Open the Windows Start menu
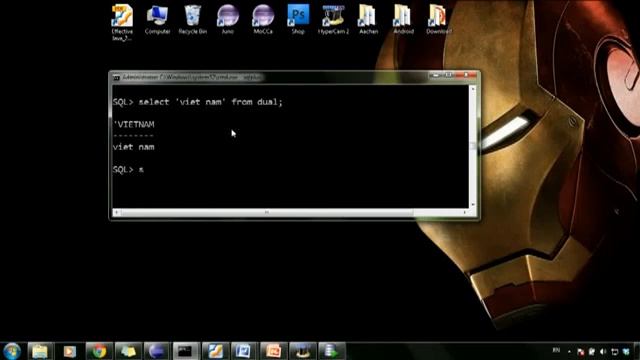 12,351
